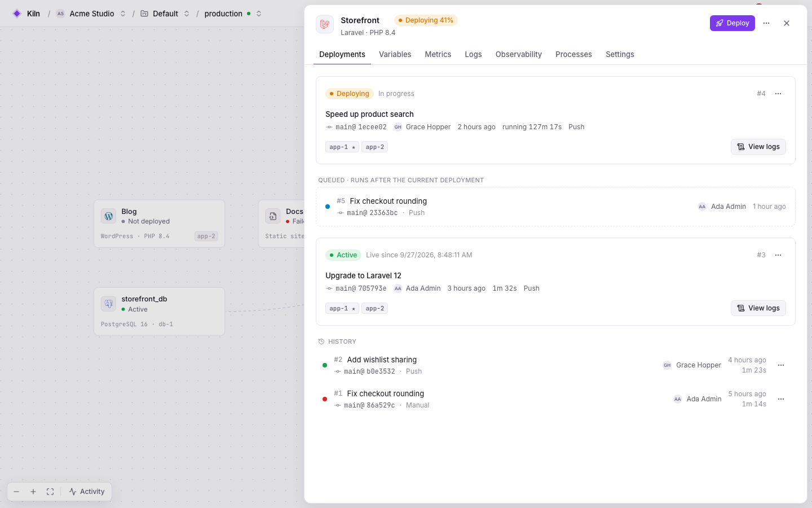
Task: Open the Storefront Laravel service icon
Action: pos(325,24)
